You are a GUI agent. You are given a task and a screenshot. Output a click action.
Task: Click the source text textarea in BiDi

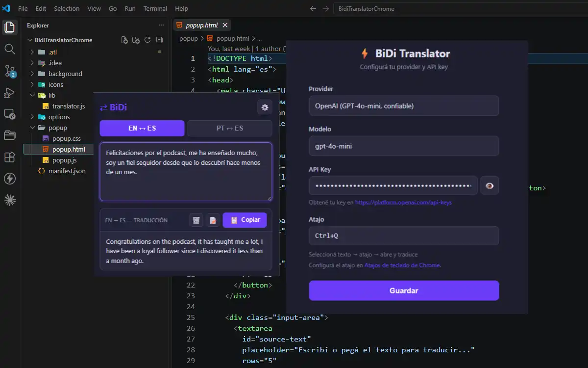(186, 172)
